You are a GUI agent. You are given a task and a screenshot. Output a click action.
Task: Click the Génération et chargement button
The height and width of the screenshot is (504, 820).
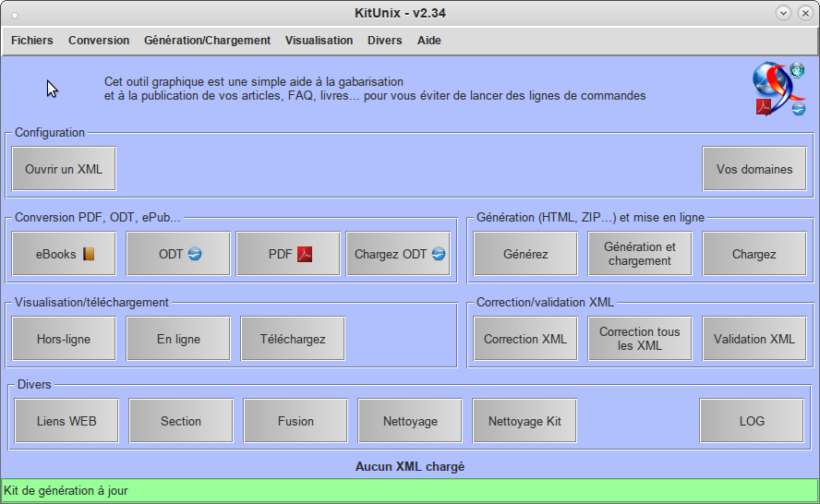pyautogui.click(x=640, y=254)
